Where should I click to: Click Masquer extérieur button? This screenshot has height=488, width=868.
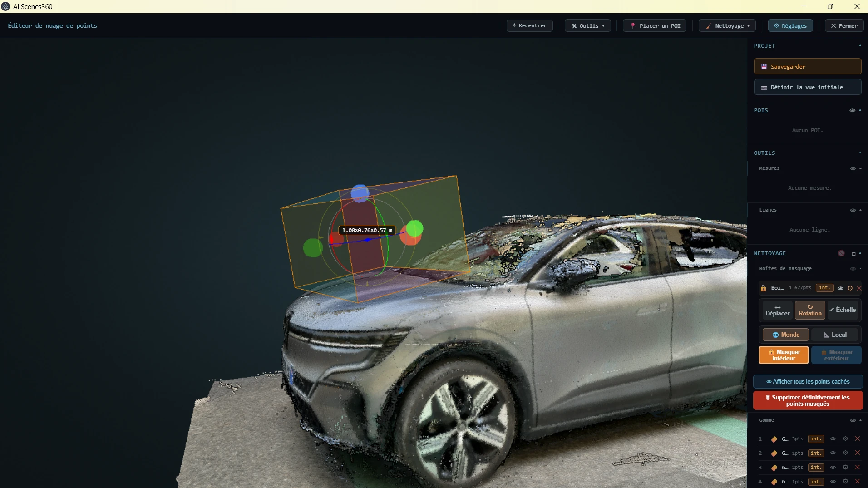tap(836, 355)
